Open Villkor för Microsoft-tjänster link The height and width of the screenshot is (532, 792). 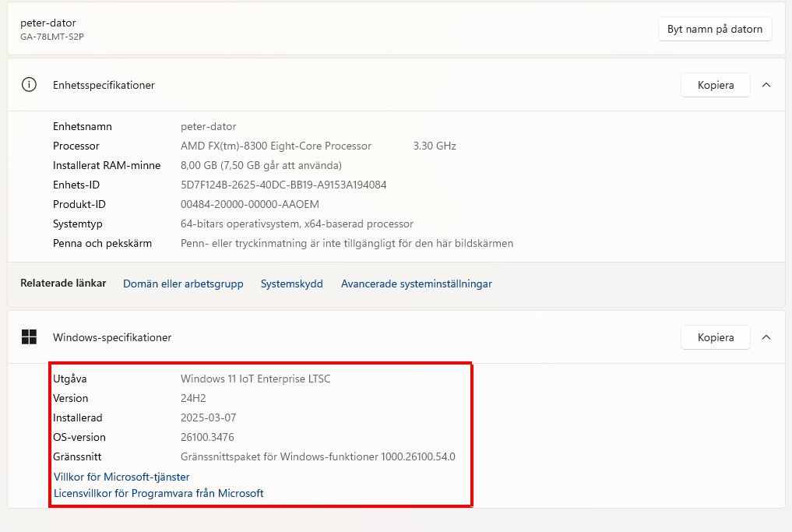coord(121,477)
